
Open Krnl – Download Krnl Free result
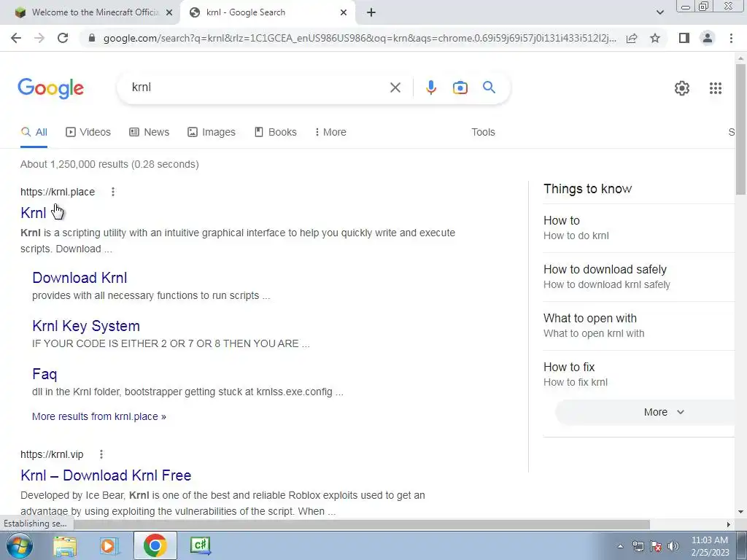(x=106, y=475)
